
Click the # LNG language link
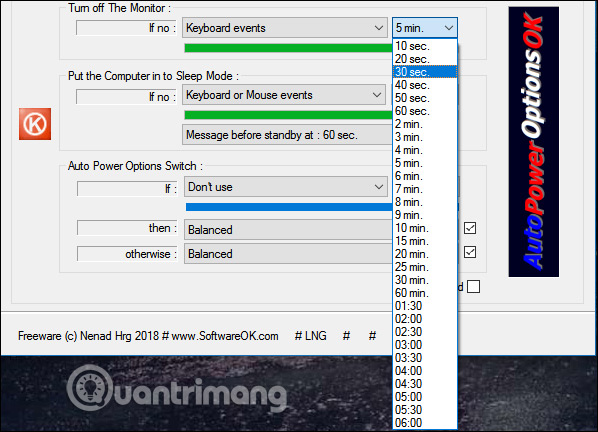tap(310, 336)
